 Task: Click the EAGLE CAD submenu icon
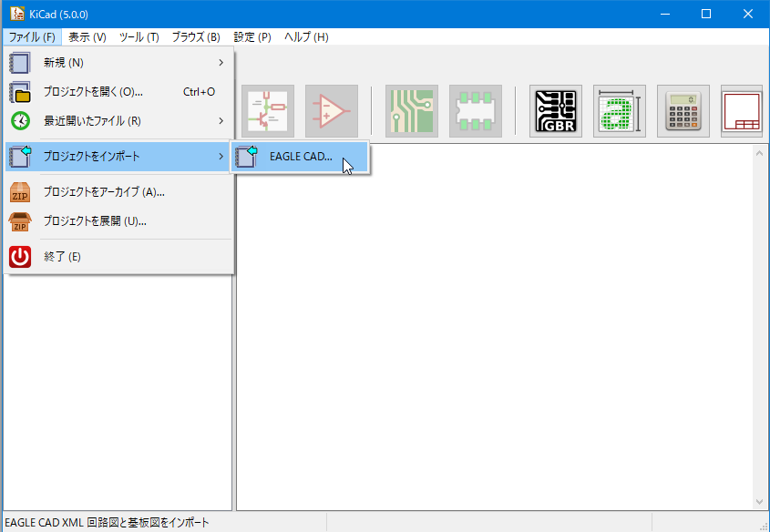click(247, 157)
